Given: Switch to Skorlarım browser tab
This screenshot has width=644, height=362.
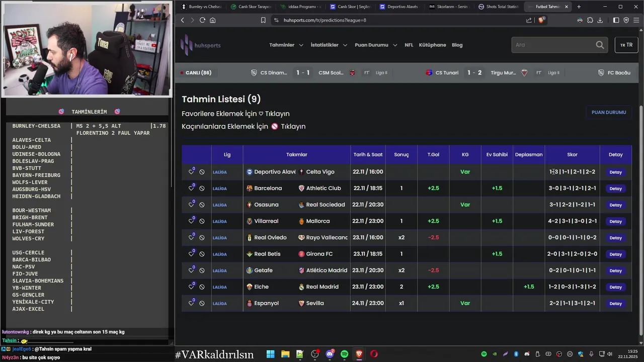Looking at the screenshot, I should click(449, 7).
